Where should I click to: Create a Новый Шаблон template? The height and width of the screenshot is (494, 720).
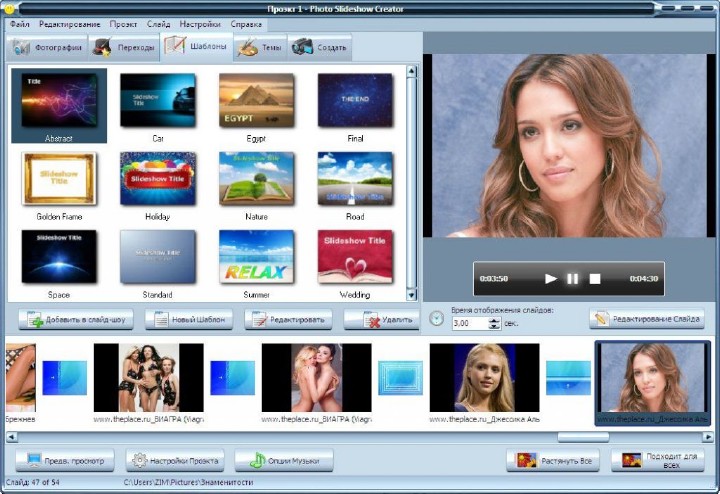tap(189, 320)
